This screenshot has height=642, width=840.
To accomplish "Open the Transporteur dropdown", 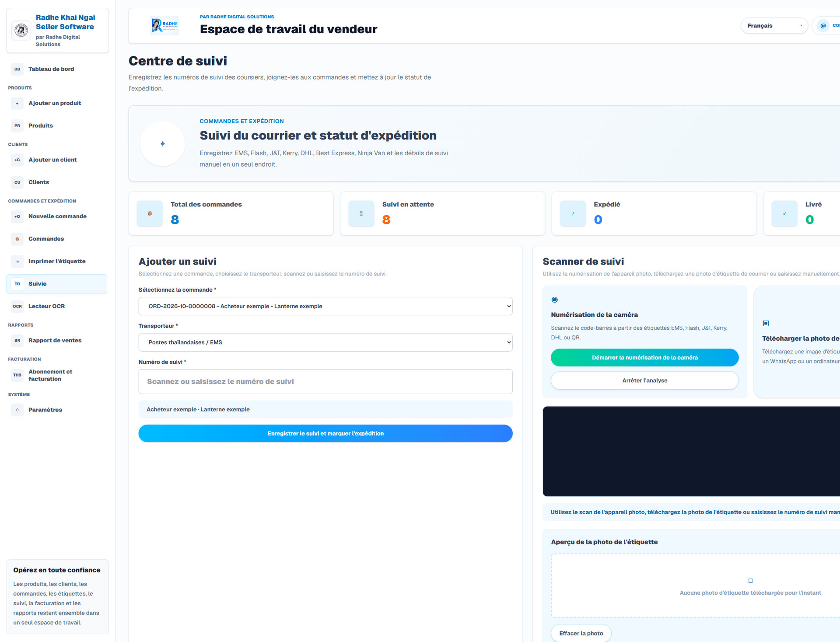I will (325, 342).
